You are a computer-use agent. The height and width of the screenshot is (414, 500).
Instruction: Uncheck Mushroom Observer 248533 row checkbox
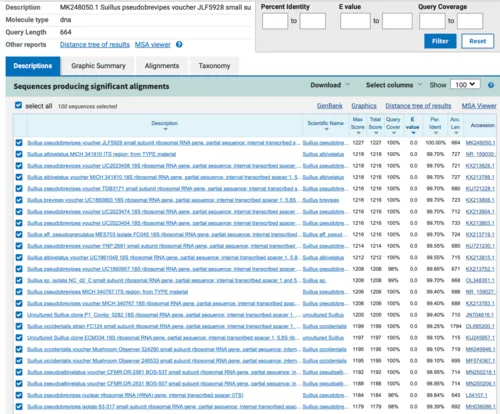pos(19,361)
